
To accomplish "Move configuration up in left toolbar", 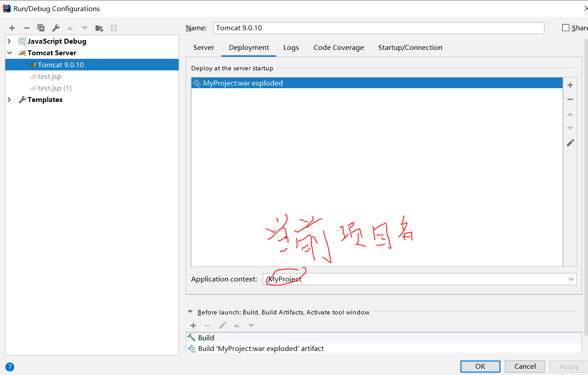I will pos(70,28).
